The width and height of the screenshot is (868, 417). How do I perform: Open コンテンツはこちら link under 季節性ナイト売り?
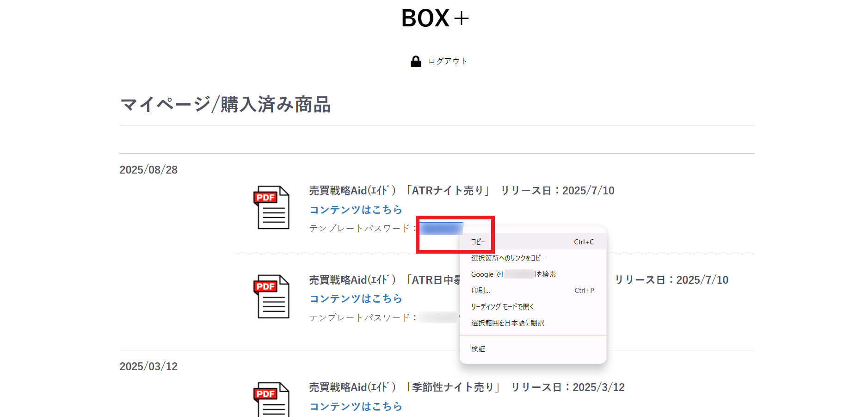click(x=356, y=406)
